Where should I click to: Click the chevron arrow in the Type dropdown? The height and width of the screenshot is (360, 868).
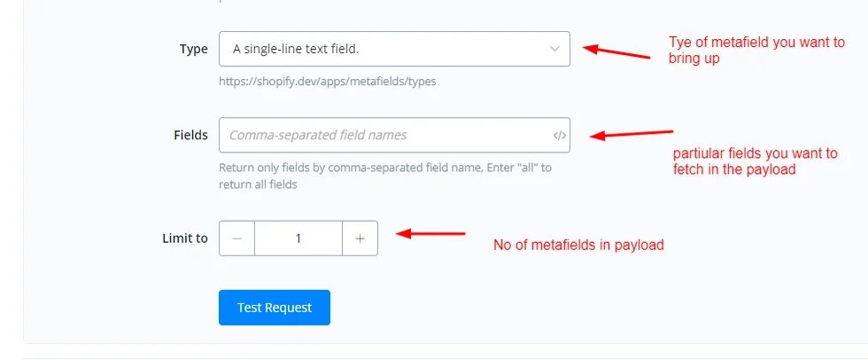click(554, 49)
